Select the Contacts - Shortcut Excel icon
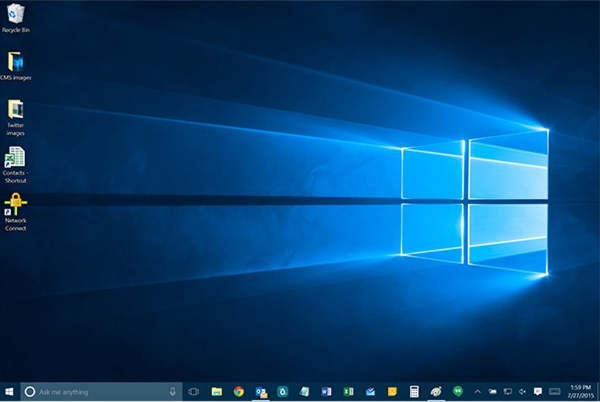This screenshot has height=402, width=600. click(x=15, y=165)
